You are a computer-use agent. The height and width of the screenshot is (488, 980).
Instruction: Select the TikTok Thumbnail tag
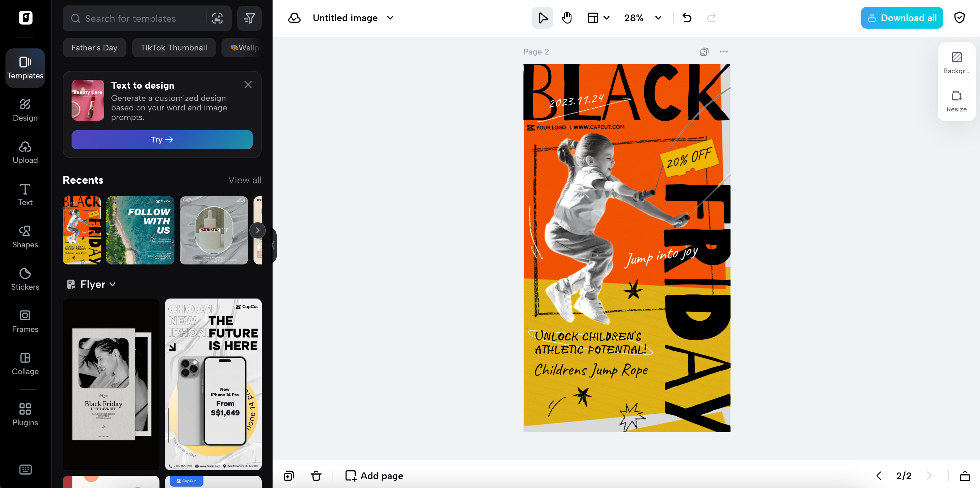[173, 48]
